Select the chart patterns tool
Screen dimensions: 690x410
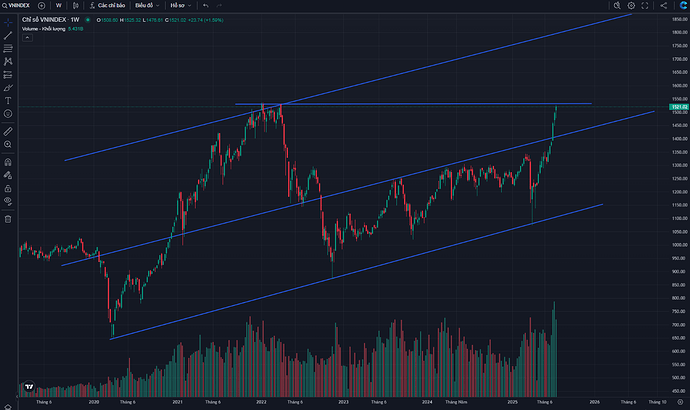(8, 62)
